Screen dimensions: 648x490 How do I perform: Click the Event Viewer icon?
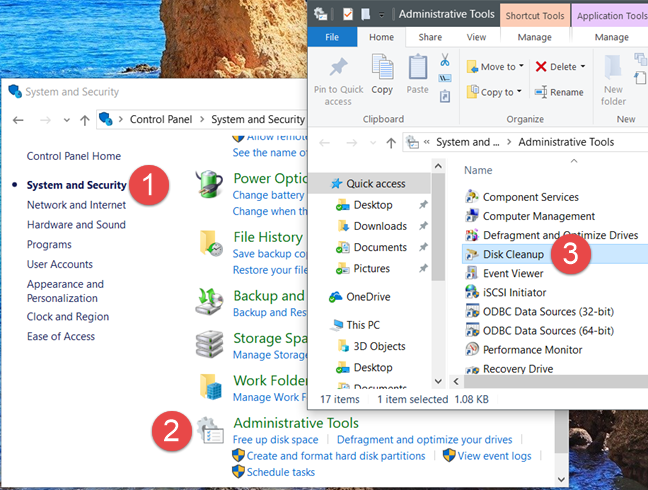click(x=472, y=273)
